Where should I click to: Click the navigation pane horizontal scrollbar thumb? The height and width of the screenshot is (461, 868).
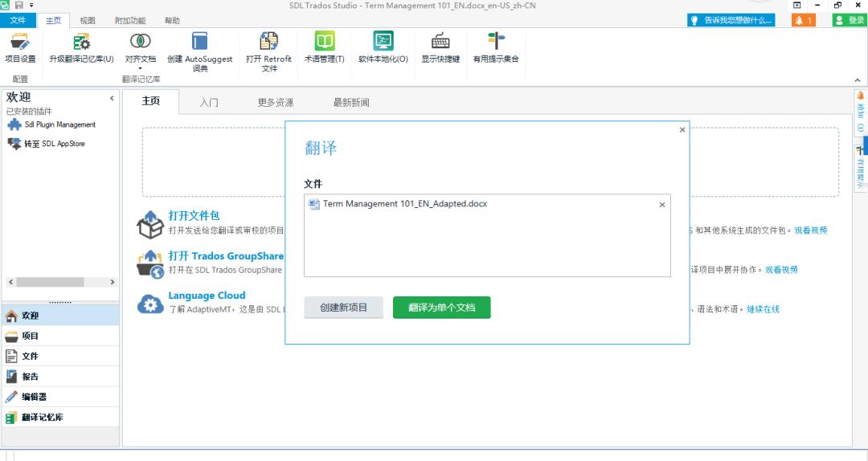[50, 282]
